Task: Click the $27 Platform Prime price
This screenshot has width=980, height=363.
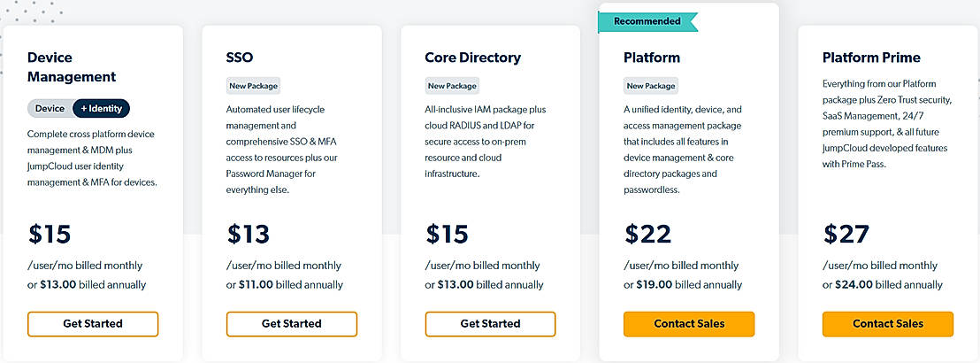Action: point(846,234)
